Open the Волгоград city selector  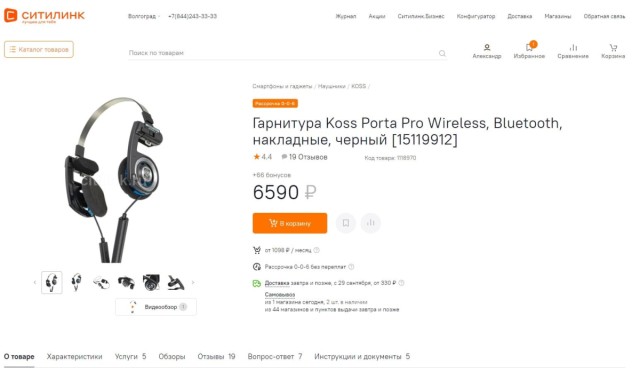[x=144, y=16]
